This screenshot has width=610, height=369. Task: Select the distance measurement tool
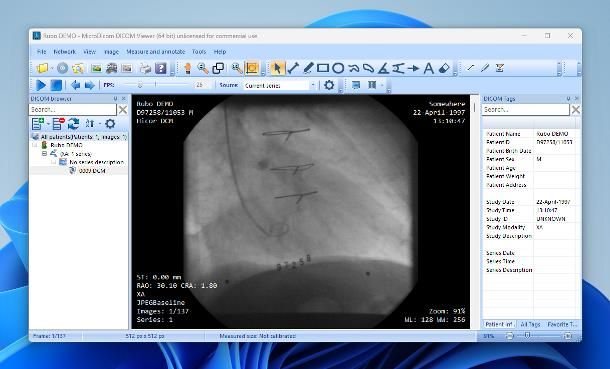pos(293,68)
